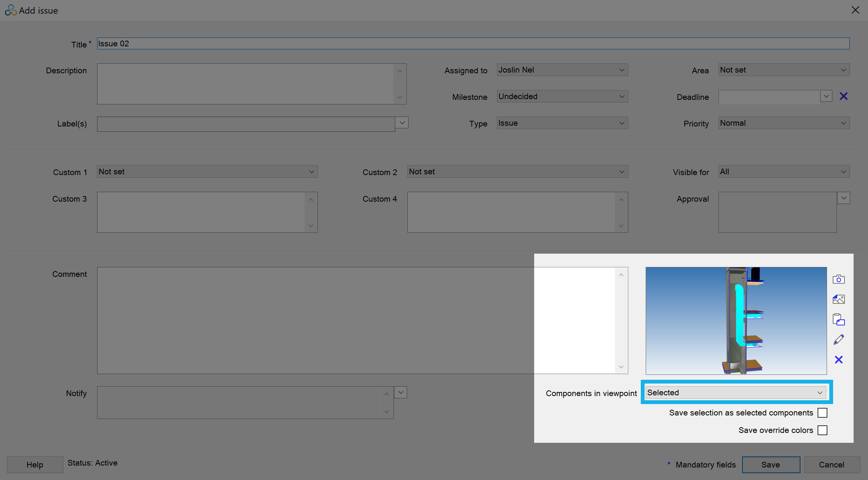Click the Custom 3 scrollbar down arrow
868x480 pixels.
[x=311, y=226]
